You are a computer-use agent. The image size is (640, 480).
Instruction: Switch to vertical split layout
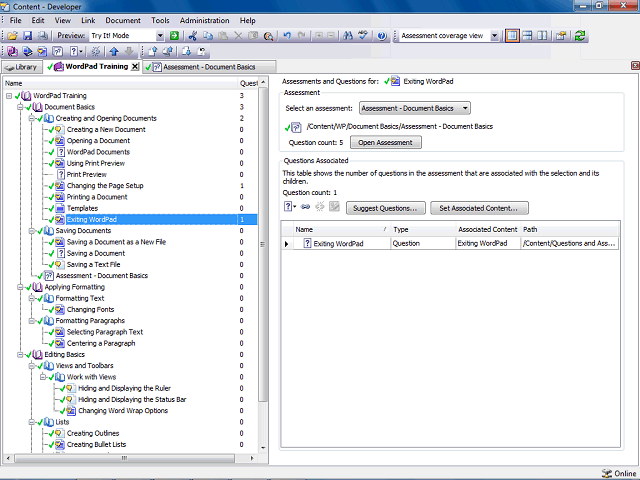542,36
